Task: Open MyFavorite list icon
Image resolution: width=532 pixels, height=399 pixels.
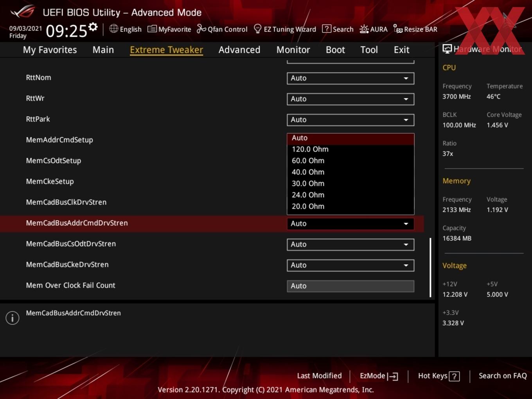Action: pyautogui.click(x=152, y=29)
